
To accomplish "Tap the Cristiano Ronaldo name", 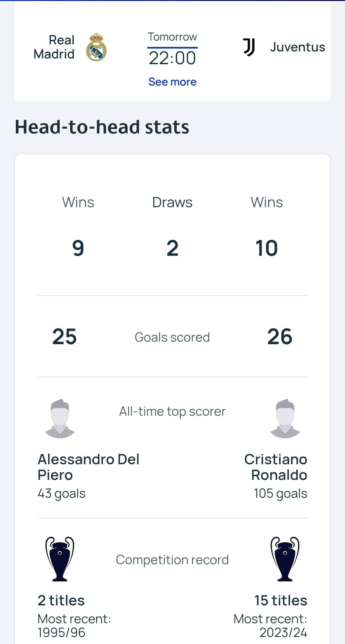I will click(x=276, y=467).
